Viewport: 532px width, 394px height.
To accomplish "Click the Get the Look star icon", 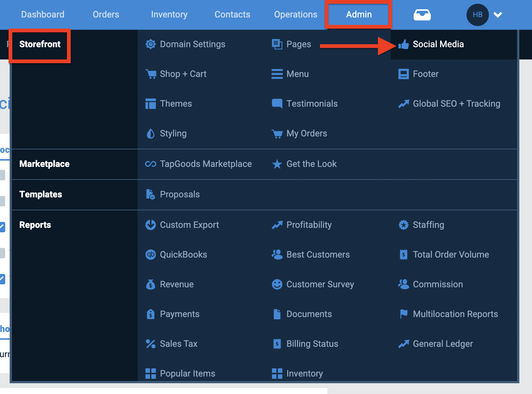I will coord(277,164).
